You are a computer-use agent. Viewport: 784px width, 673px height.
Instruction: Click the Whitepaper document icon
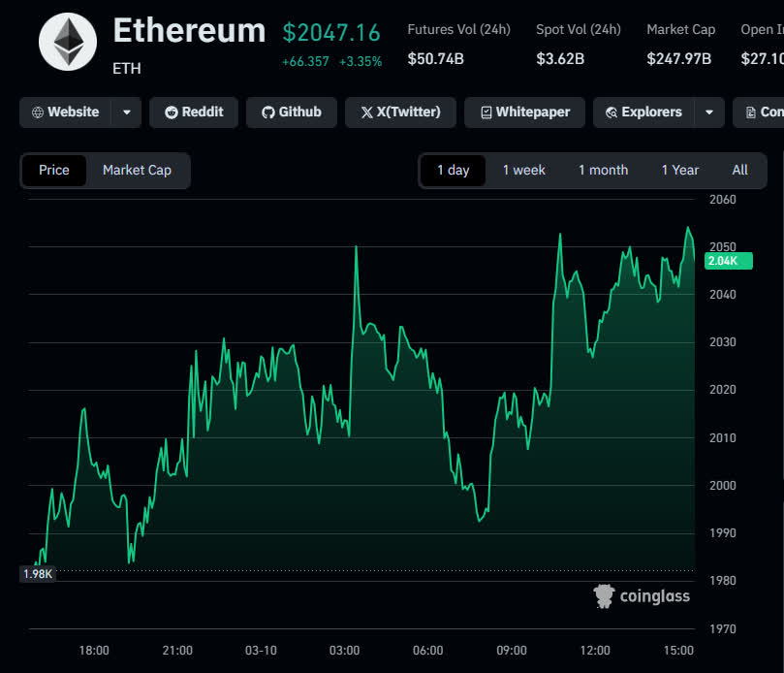[486, 112]
